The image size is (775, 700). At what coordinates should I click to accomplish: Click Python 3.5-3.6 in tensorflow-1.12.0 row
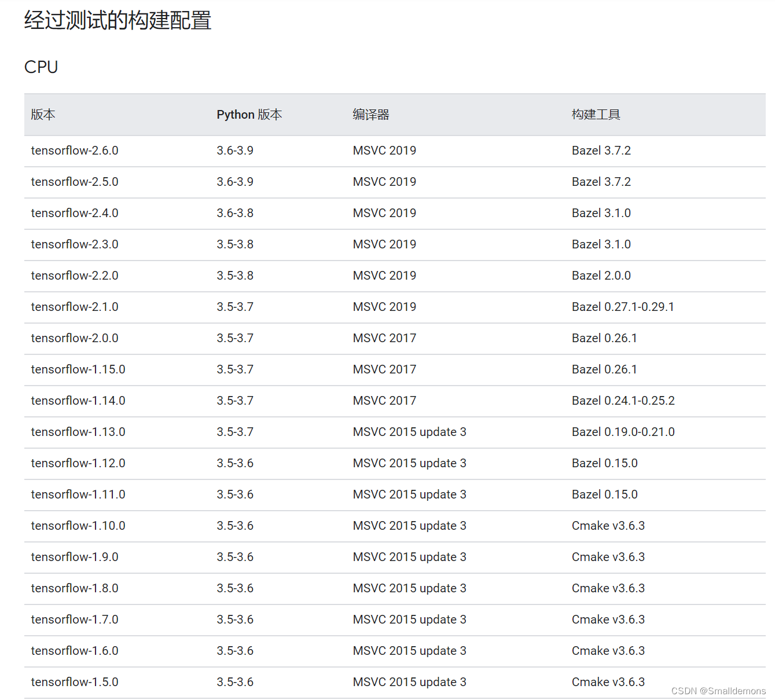click(x=235, y=463)
